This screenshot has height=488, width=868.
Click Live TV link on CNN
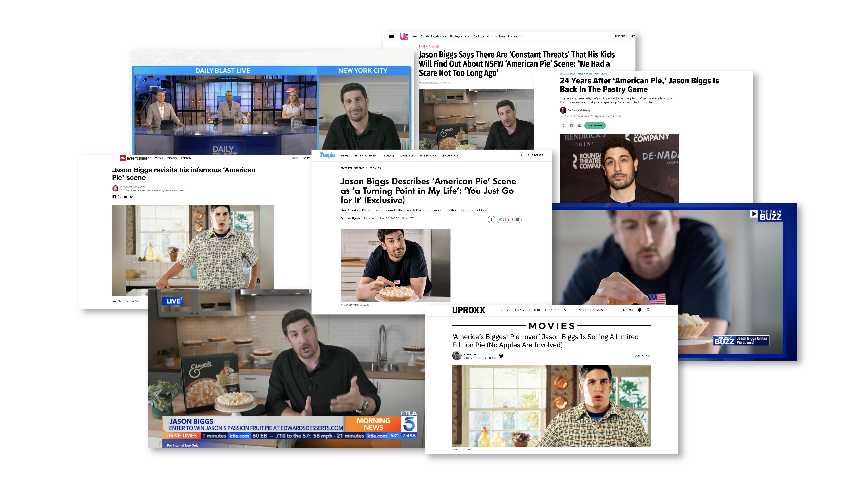[x=306, y=158]
